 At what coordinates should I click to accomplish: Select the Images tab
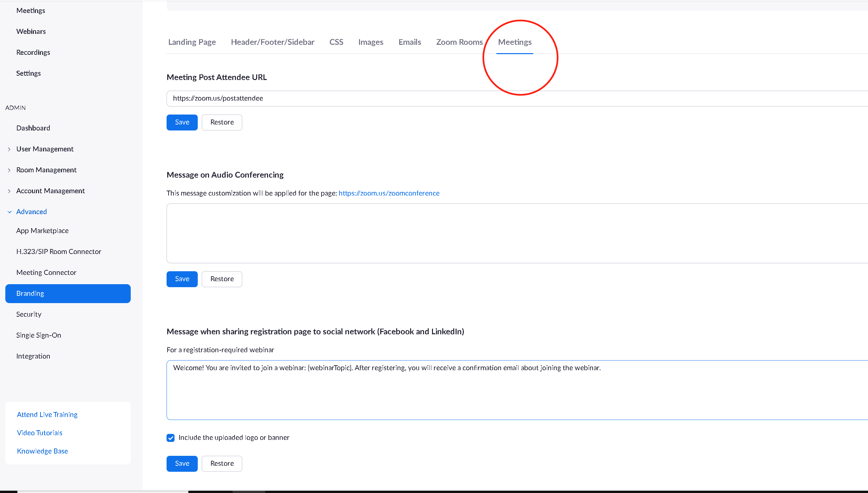click(x=371, y=42)
